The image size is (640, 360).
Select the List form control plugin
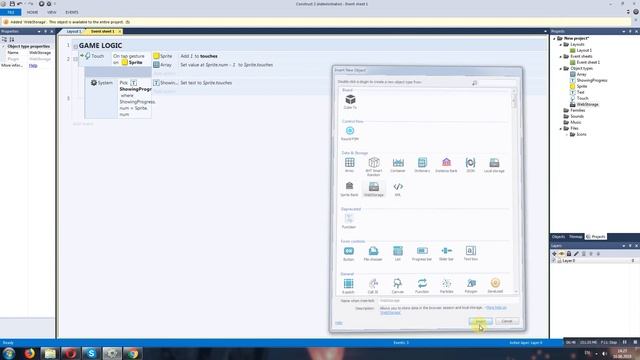pyautogui.click(x=398, y=253)
